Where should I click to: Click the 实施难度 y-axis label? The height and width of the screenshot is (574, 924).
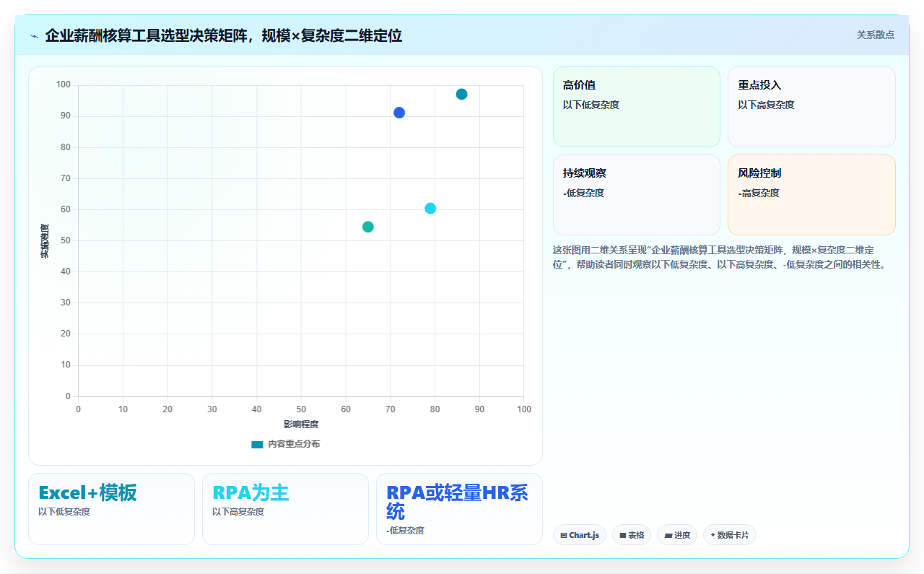coord(45,241)
